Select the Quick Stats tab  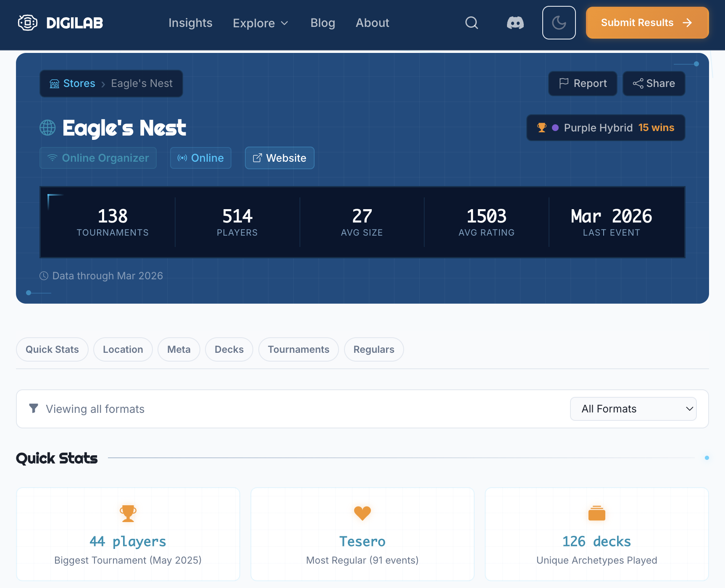(x=52, y=349)
